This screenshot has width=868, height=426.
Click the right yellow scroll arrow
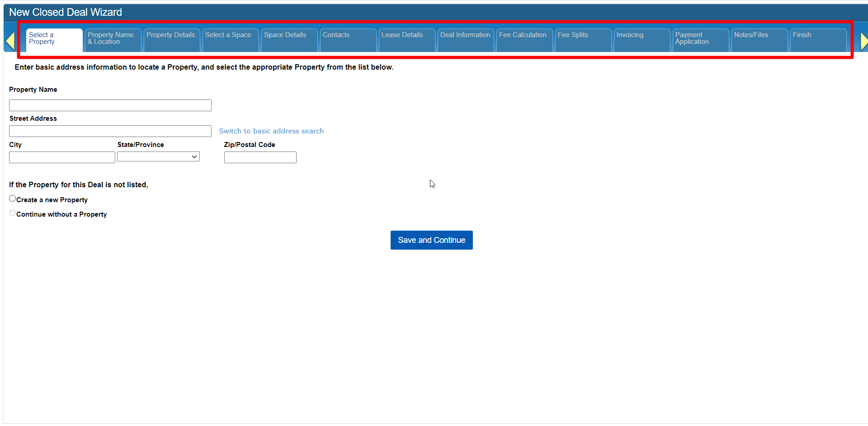tap(863, 41)
